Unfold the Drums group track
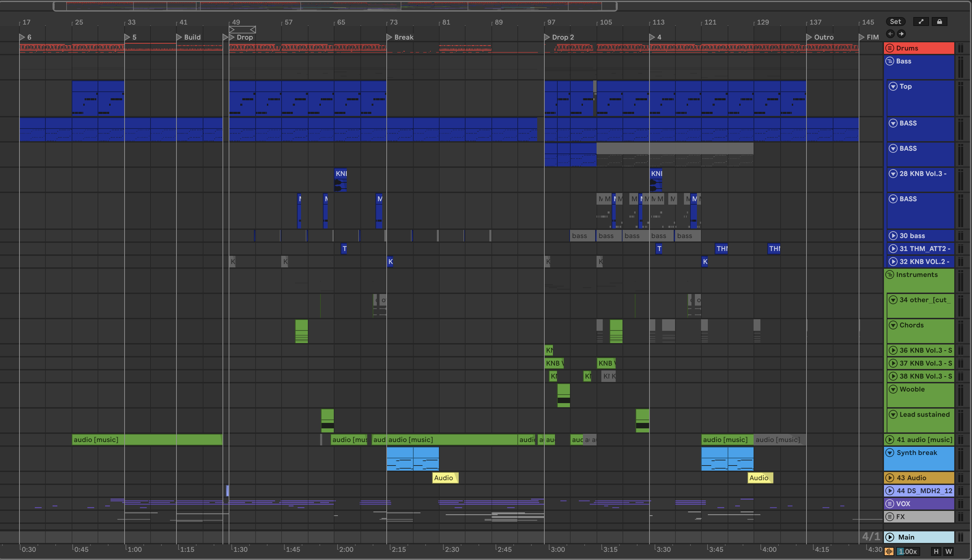Screen dimensions: 972x560 [890, 48]
